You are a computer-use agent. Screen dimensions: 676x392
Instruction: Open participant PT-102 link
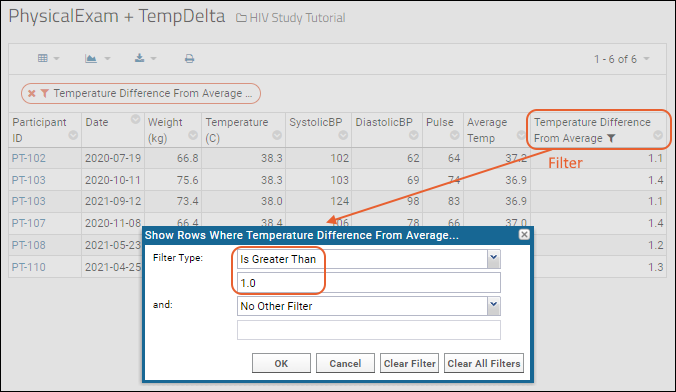point(28,158)
